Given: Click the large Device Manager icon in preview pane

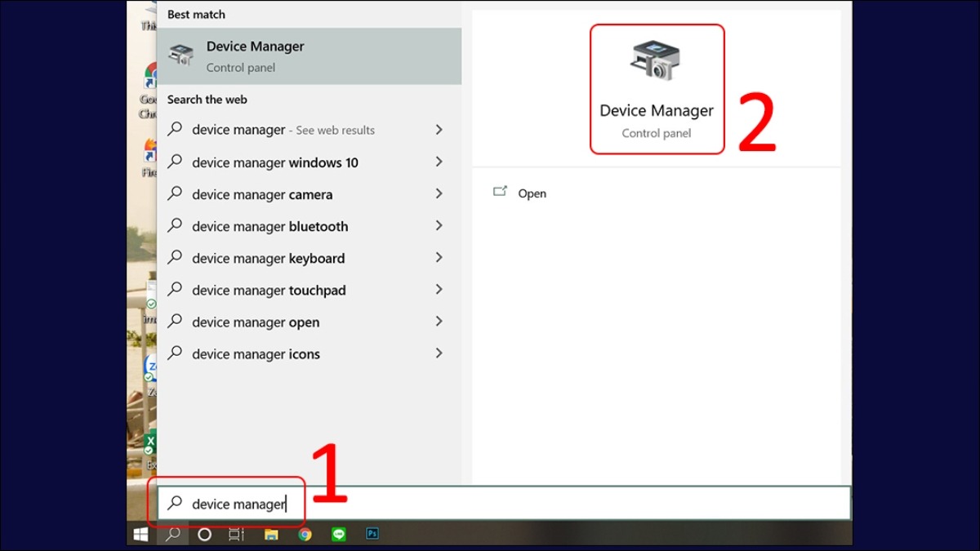Looking at the screenshot, I should tap(657, 61).
